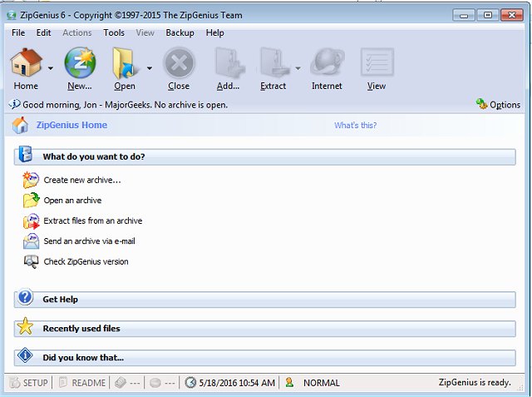The height and width of the screenshot is (397, 532).
Task: Click NORMAL mode in status bar
Action: tap(322, 383)
